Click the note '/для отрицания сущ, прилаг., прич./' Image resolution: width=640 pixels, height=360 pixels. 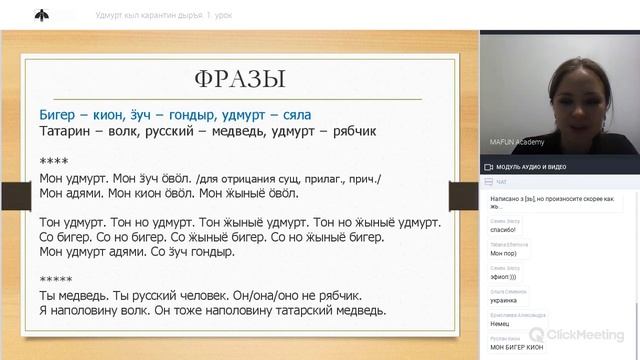[288, 179]
